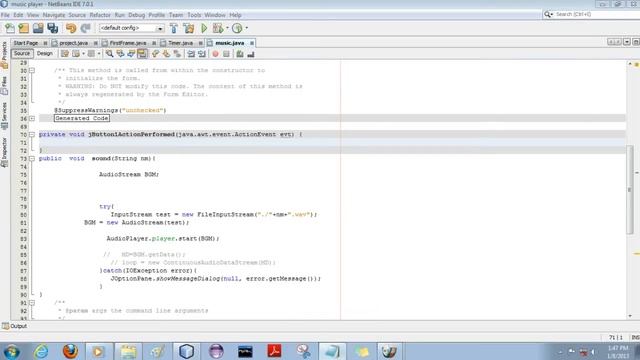Open the Profile Project dropdown arrow
Viewport: 640px width, 360px height.
coord(247,28)
